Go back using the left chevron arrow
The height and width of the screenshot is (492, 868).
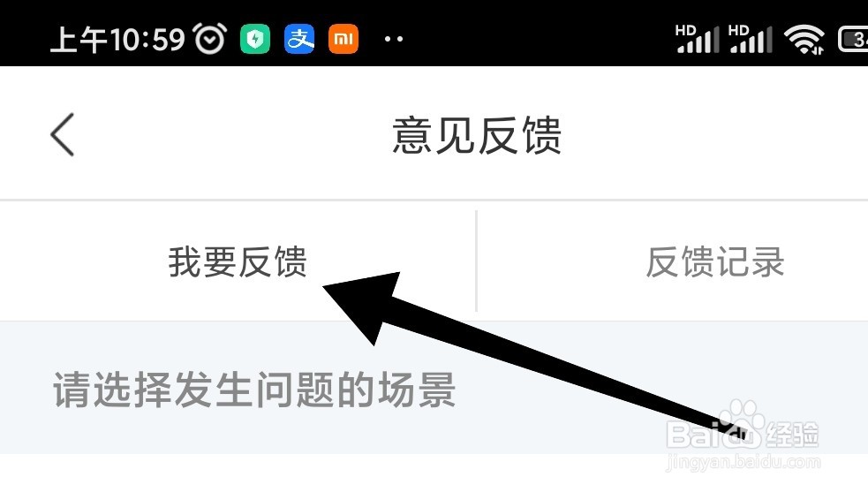tap(62, 134)
